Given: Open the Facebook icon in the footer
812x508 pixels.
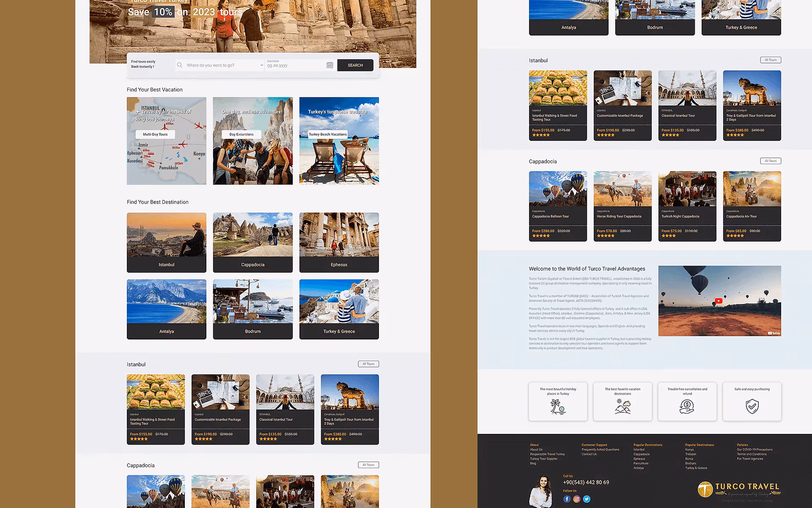Looking at the screenshot, I should tap(567, 499).
